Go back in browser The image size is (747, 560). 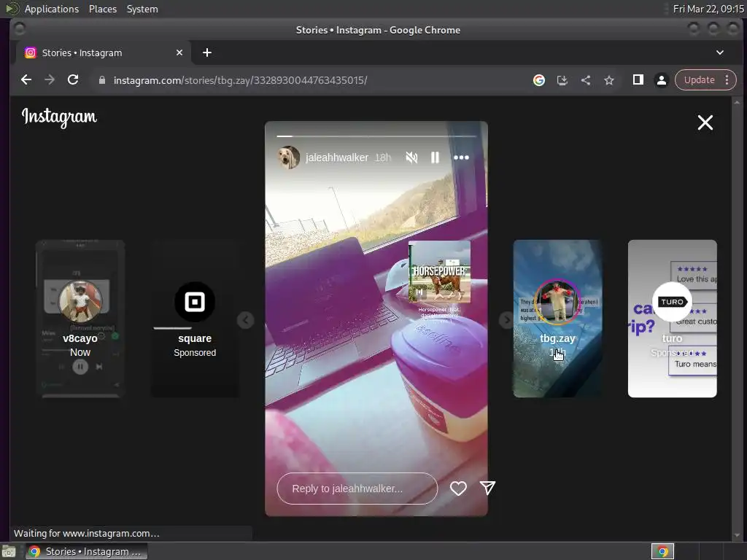pos(26,80)
